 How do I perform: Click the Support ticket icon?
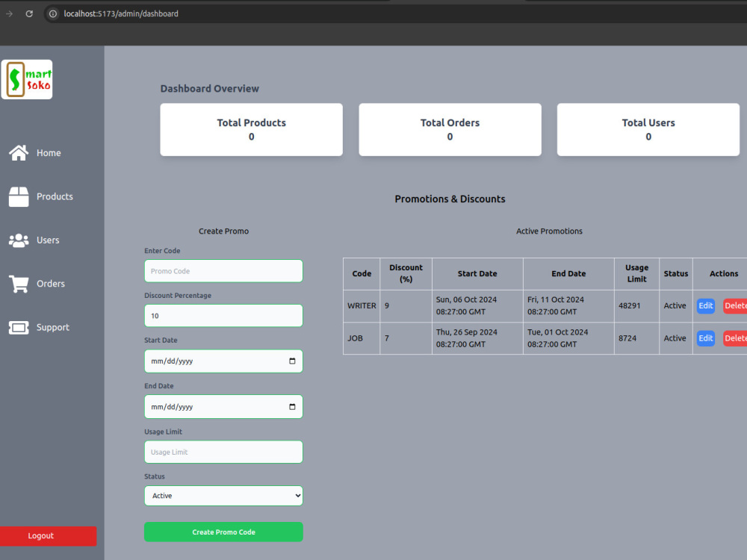point(19,328)
